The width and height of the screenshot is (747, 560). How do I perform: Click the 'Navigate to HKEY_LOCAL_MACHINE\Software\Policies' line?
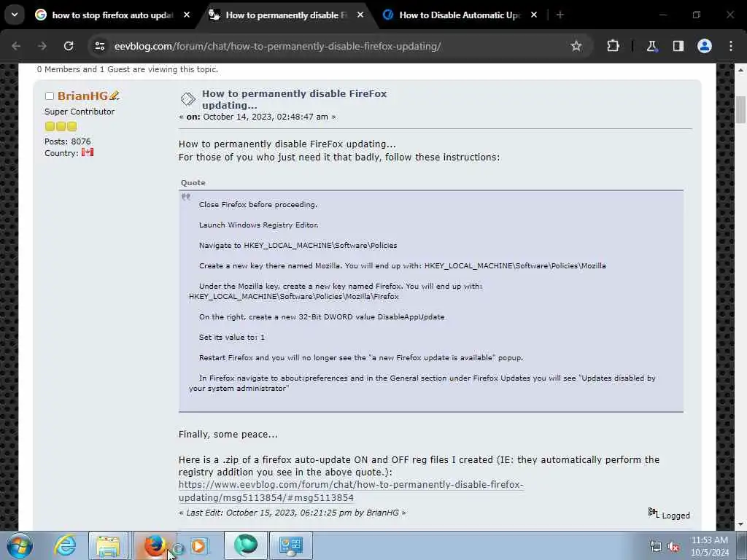click(x=298, y=245)
